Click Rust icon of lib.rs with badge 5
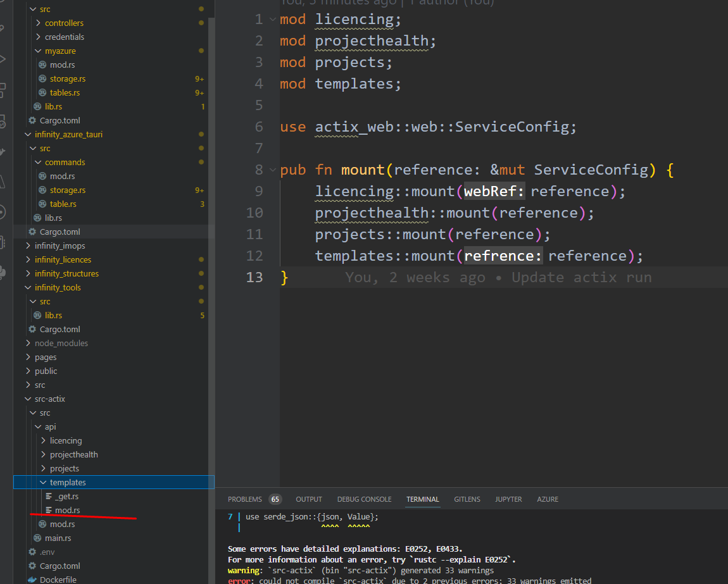This screenshot has width=728, height=584. [37, 315]
